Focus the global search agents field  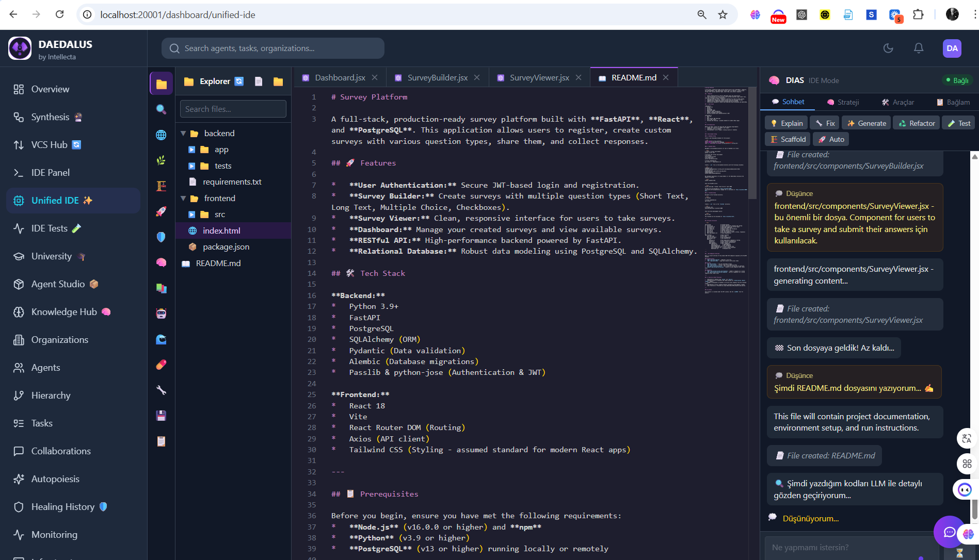[x=273, y=48]
